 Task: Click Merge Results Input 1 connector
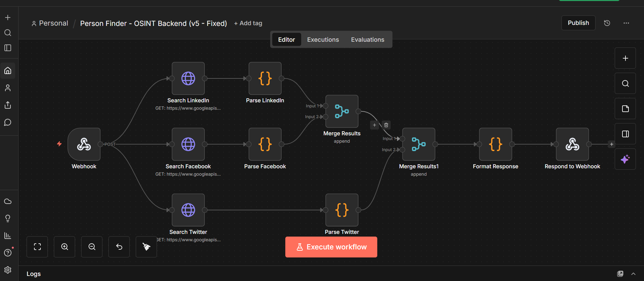(325, 106)
